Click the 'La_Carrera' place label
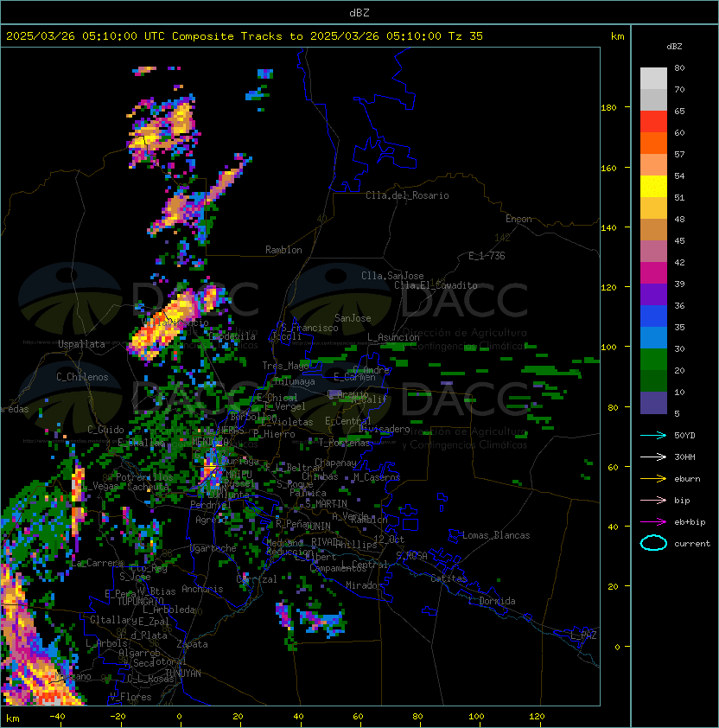 [x=98, y=563]
